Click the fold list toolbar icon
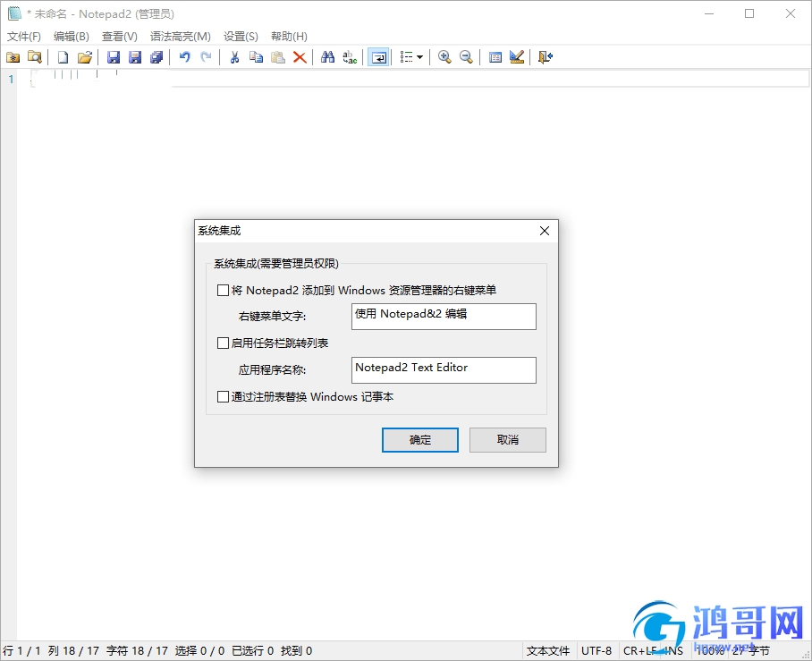This screenshot has height=661, width=812. click(407, 57)
